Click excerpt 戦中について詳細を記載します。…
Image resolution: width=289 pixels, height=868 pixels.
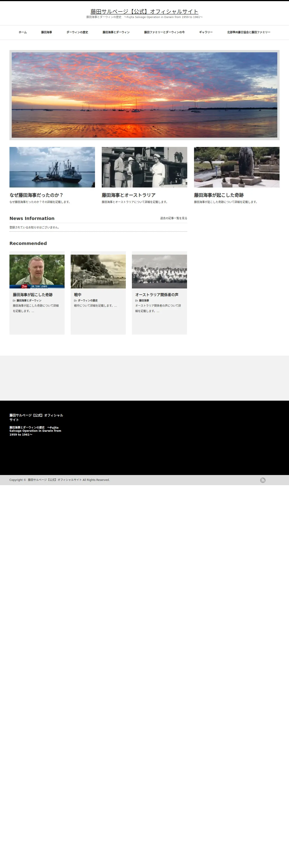(x=96, y=306)
